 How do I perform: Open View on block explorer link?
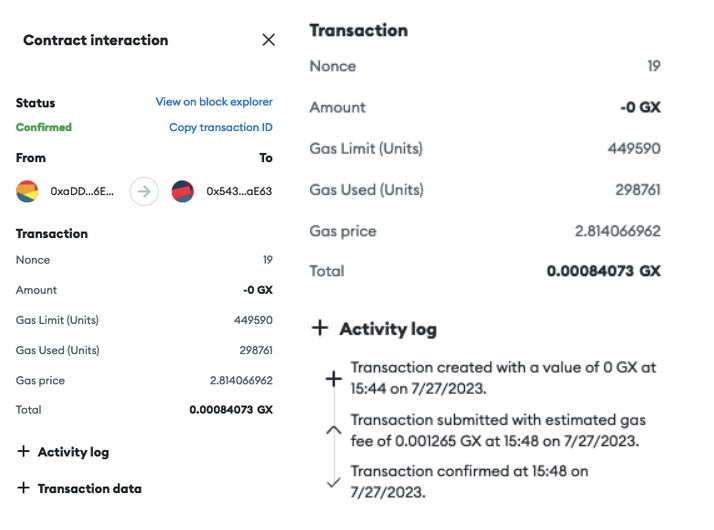[214, 102]
